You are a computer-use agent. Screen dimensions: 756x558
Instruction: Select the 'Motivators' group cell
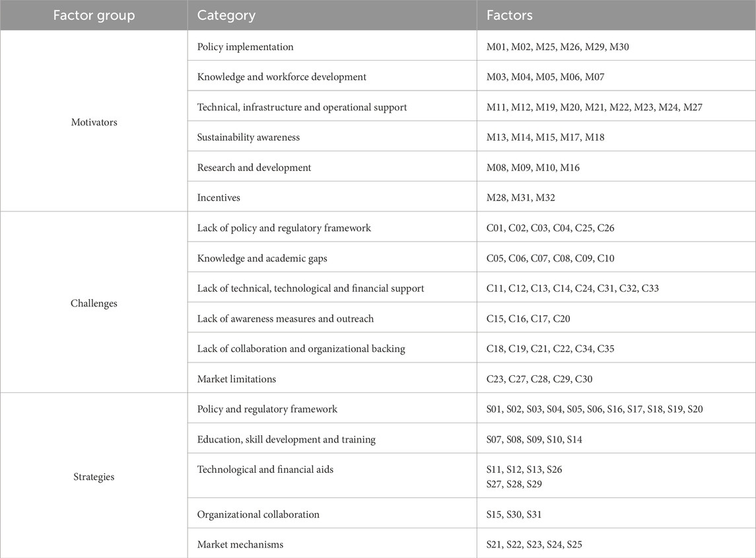(x=94, y=122)
